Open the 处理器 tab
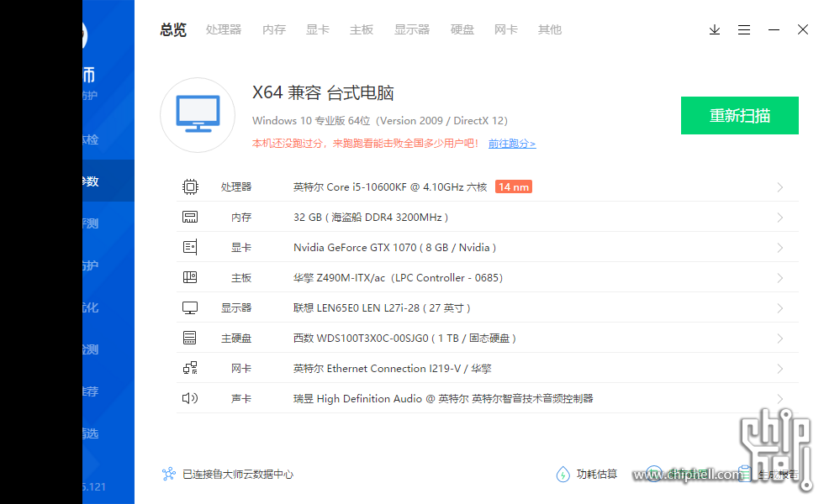The width and height of the screenshot is (824, 504). [224, 30]
